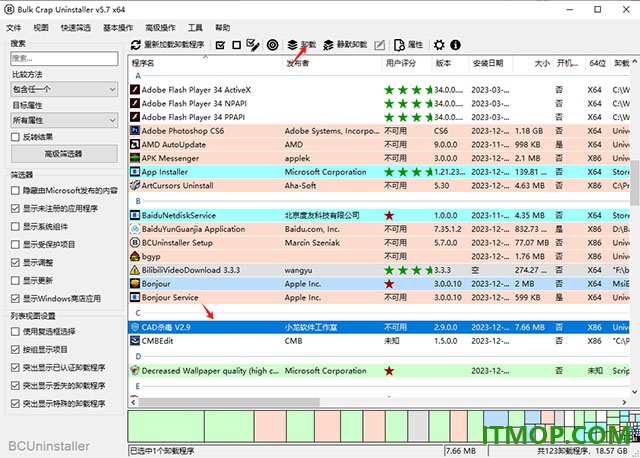
Task: Collapse the B group header
Action: 138,201
